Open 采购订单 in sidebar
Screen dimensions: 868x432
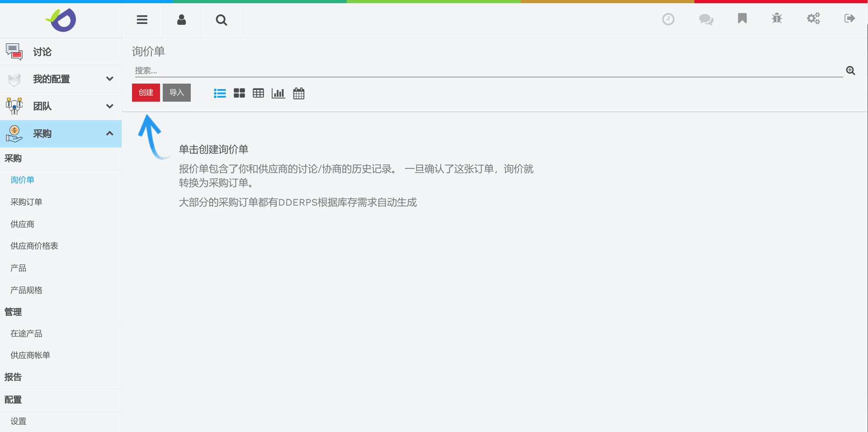pyautogui.click(x=26, y=202)
